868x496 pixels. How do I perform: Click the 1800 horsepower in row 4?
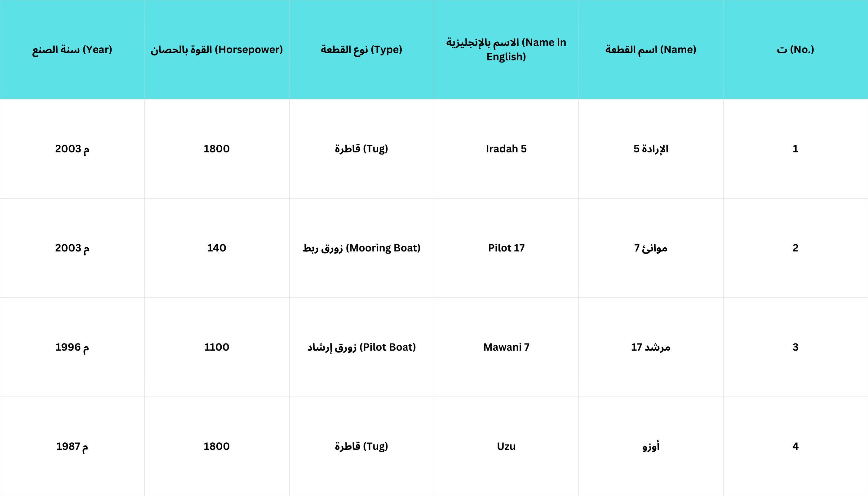click(217, 446)
